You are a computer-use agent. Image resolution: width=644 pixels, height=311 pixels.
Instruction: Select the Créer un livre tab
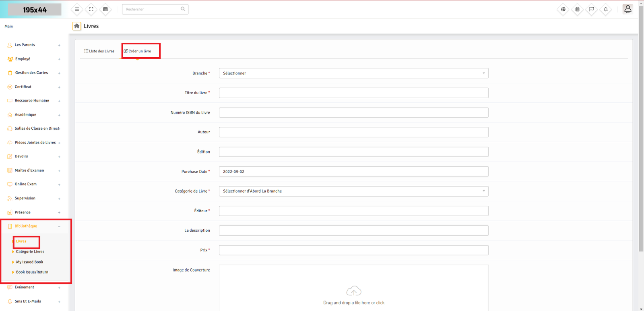point(138,51)
